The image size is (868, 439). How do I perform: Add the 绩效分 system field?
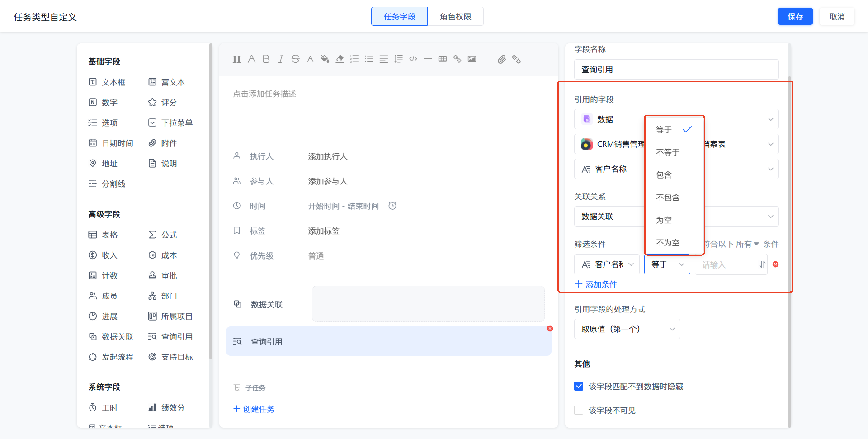click(x=167, y=408)
